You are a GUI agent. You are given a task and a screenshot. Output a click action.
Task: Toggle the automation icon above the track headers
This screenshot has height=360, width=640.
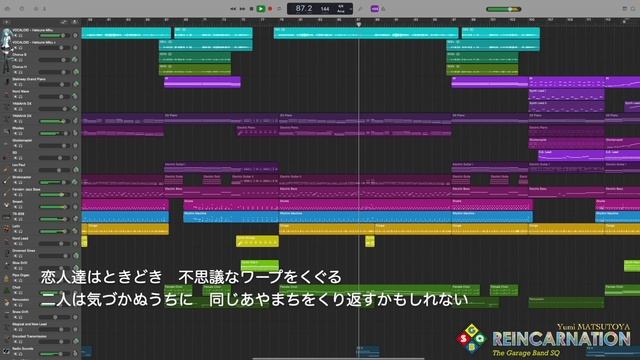(64, 22)
